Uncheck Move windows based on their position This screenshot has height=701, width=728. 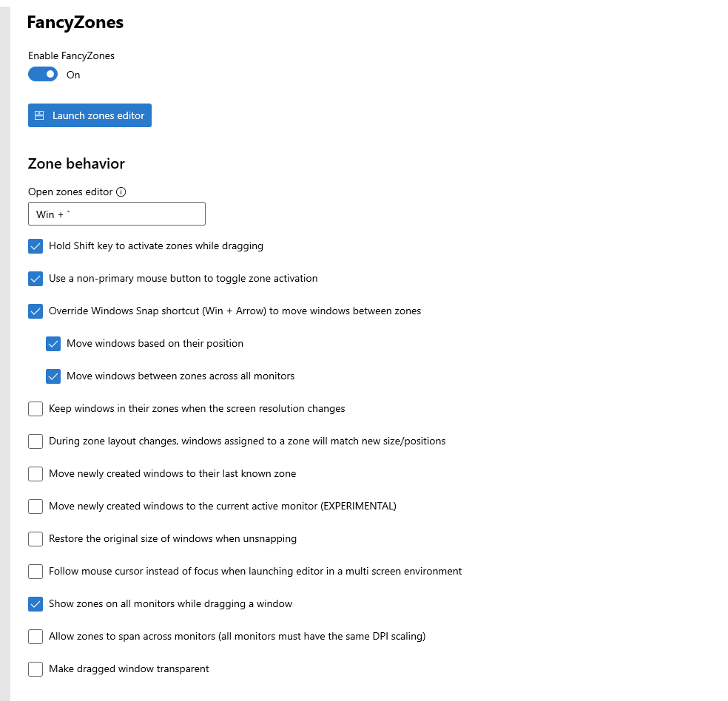click(x=53, y=344)
